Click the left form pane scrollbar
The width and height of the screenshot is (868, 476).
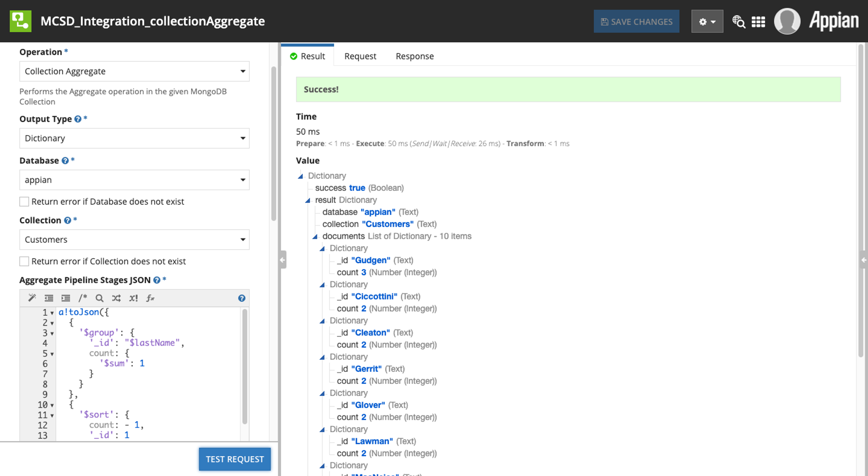click(x=274, y=143)
